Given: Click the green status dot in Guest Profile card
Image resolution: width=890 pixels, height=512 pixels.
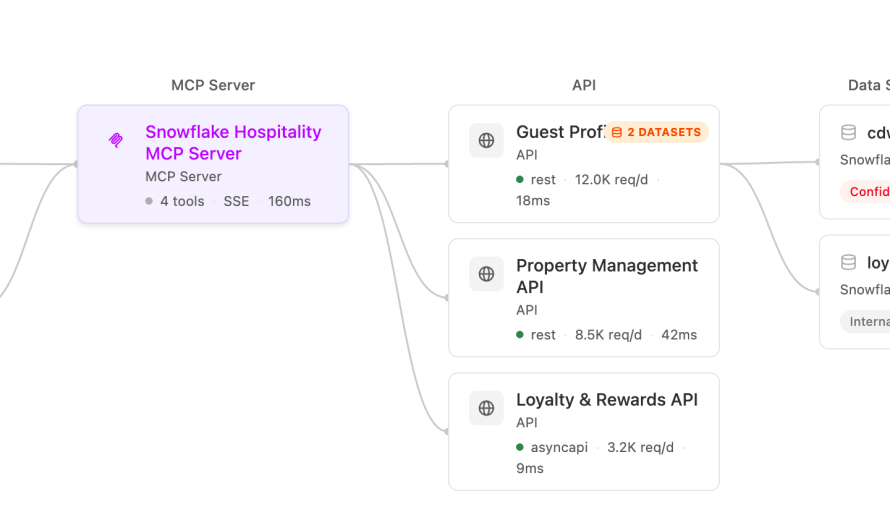Looking at the screenshot, I should [x=519, y=179].
